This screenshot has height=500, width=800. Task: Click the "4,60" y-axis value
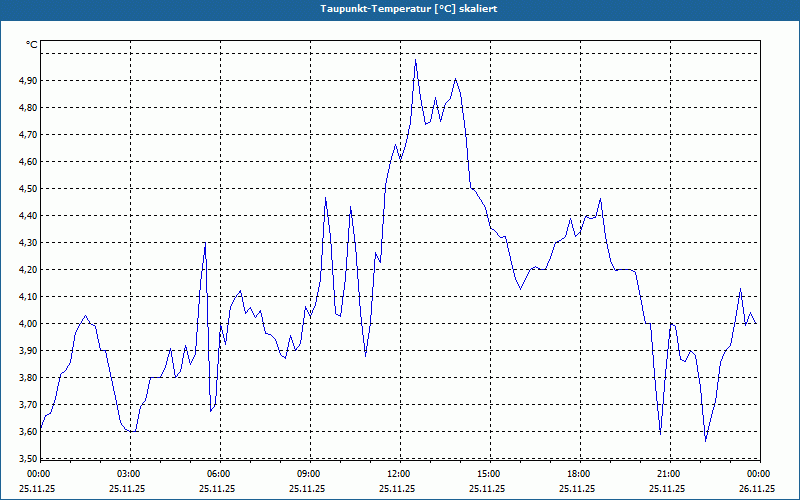(x=29, y=162)
